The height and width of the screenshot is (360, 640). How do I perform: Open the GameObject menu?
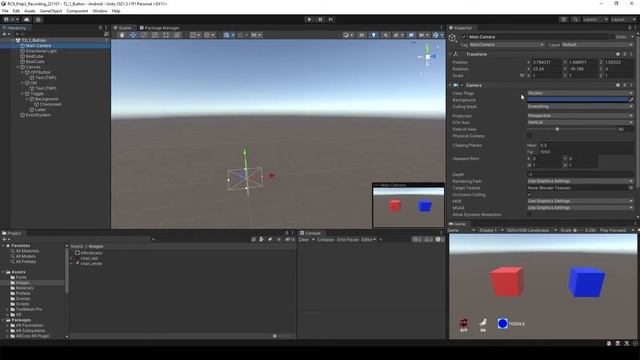[x=51, y=11]
